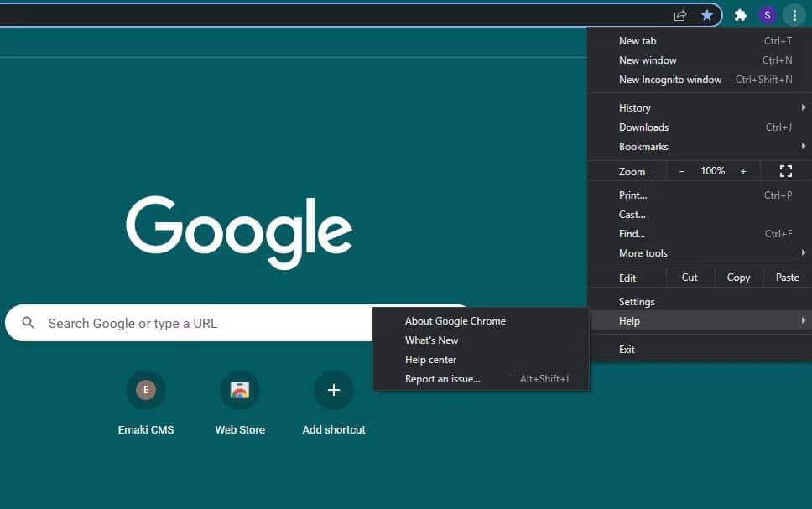Expand the More tools submenu
This screenshot has height=509, width=812.
(x=643, y=252)
